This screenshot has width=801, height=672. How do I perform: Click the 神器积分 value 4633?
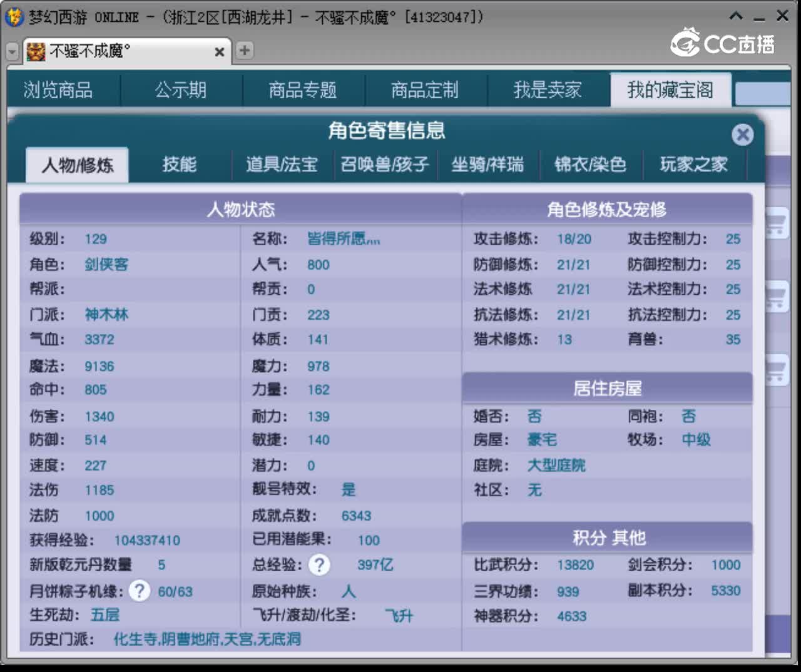click(572, 616)
